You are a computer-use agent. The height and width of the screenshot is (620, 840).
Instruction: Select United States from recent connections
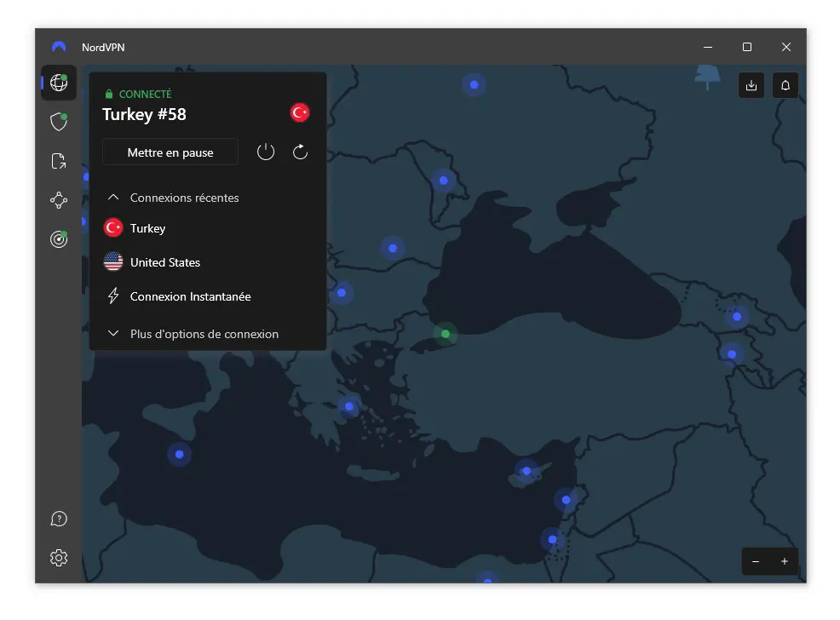pos(208,262)
